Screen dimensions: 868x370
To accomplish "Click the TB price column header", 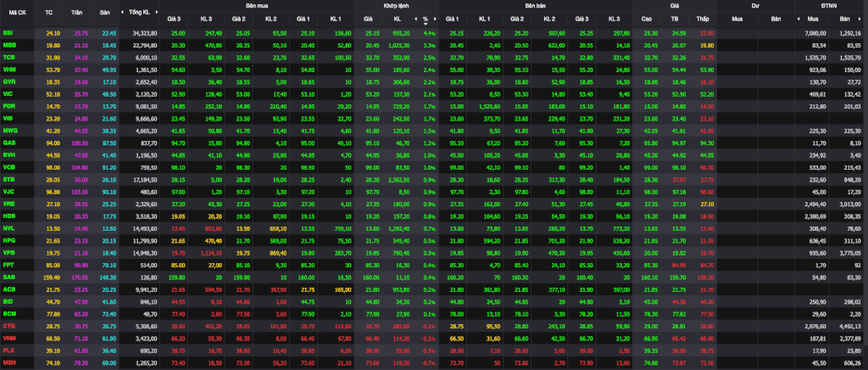I will 674,19.
